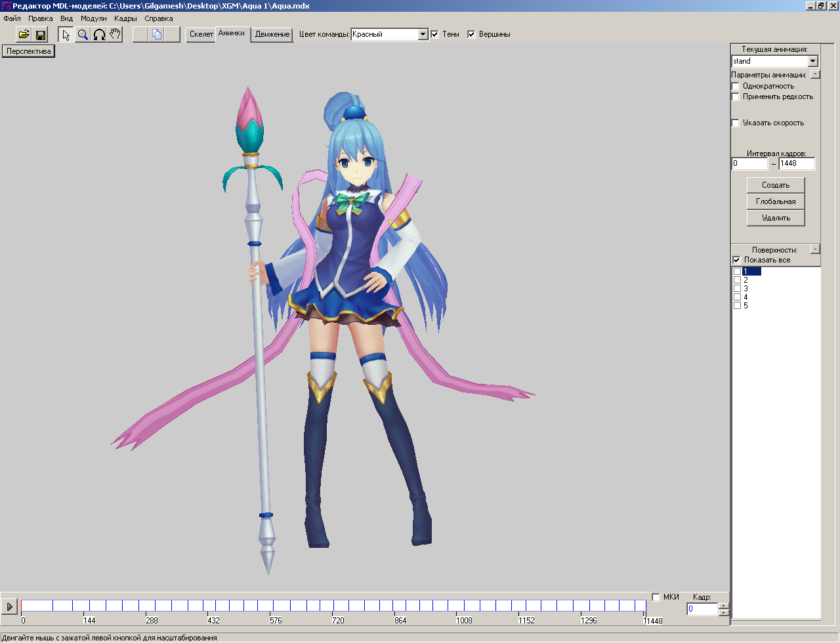840x643 pixels.
Task: Play the animation on the timeline
Action: [x=9, y=607]
